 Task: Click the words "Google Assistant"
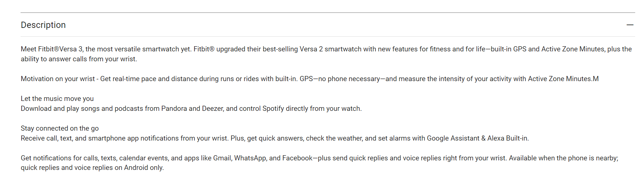coord(453,138)
